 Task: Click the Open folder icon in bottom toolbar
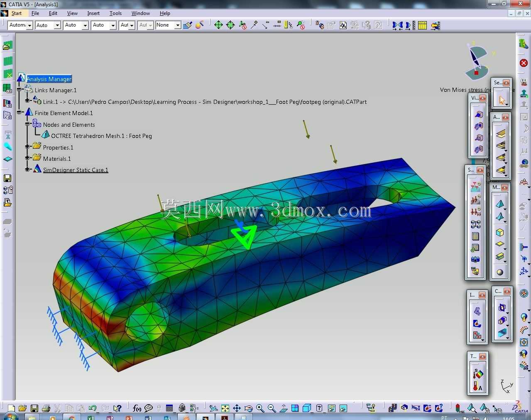[22, 408]
